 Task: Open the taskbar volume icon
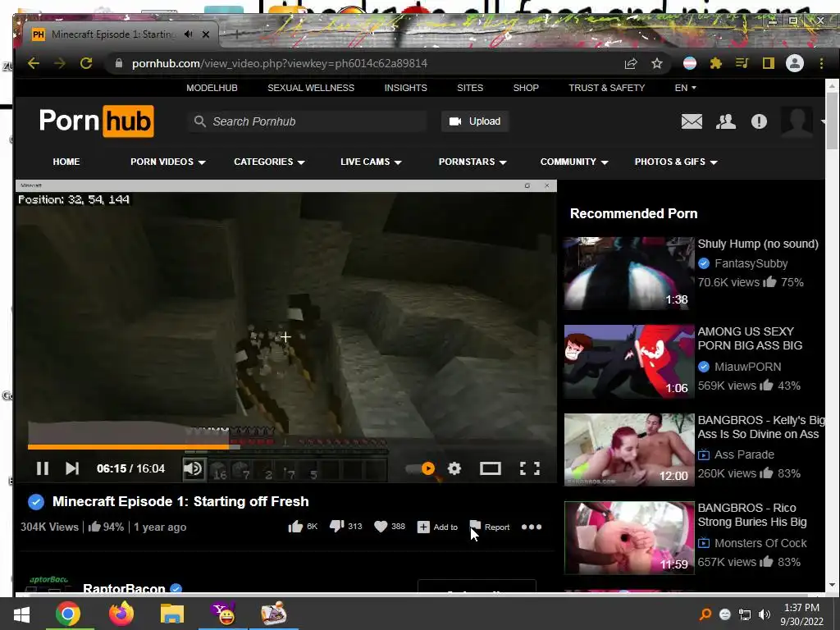pos(765,614)
